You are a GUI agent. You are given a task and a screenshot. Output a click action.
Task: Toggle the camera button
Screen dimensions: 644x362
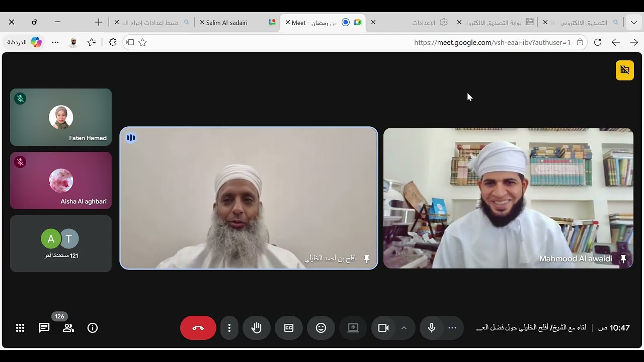click(383, 328)
